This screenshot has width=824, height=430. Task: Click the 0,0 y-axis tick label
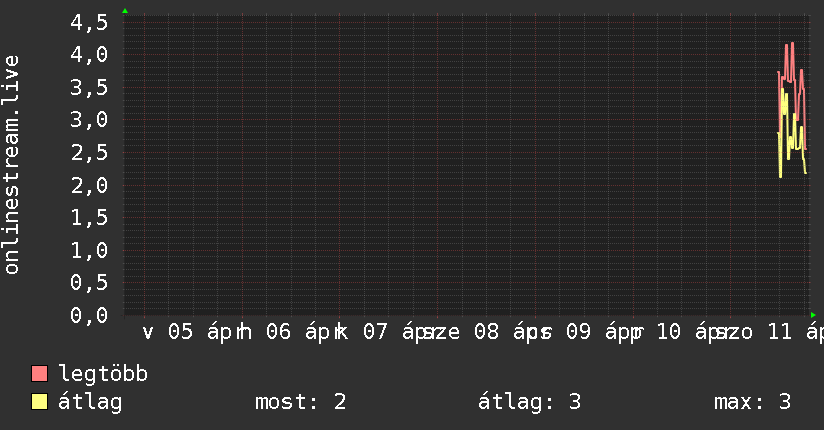click(x=90, y=315)
